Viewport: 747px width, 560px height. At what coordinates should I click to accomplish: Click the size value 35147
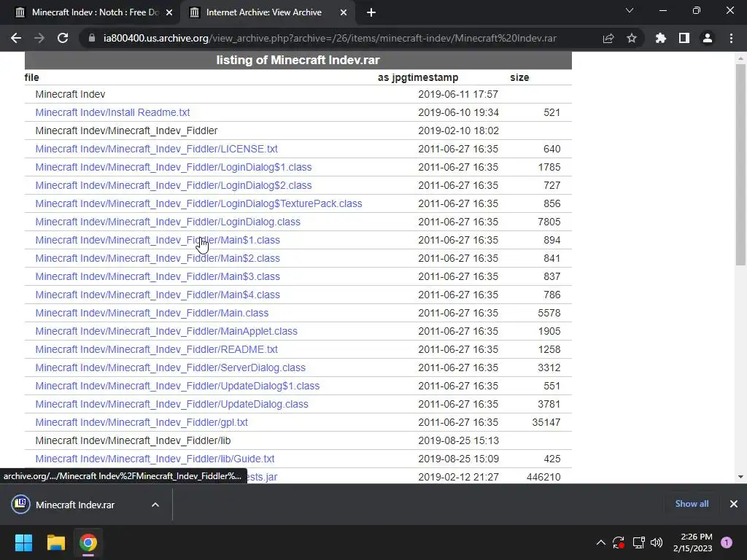(x=546, y=422)
